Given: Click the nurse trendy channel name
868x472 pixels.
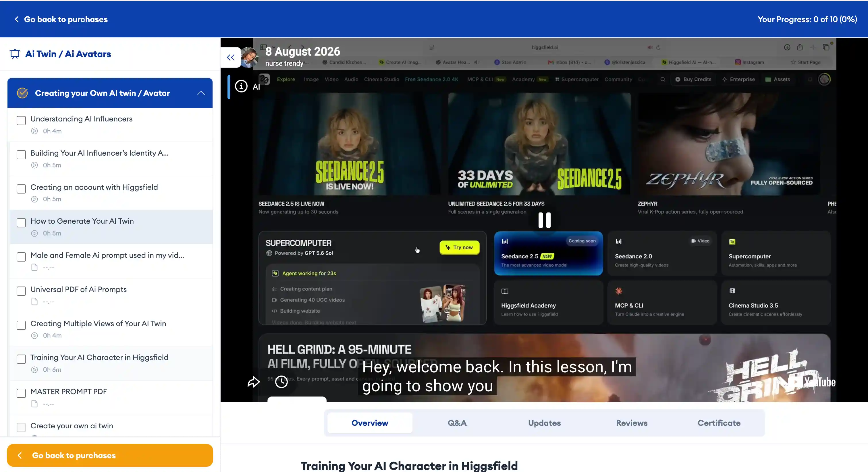Looking at the screenshot, I should [284, 63].
